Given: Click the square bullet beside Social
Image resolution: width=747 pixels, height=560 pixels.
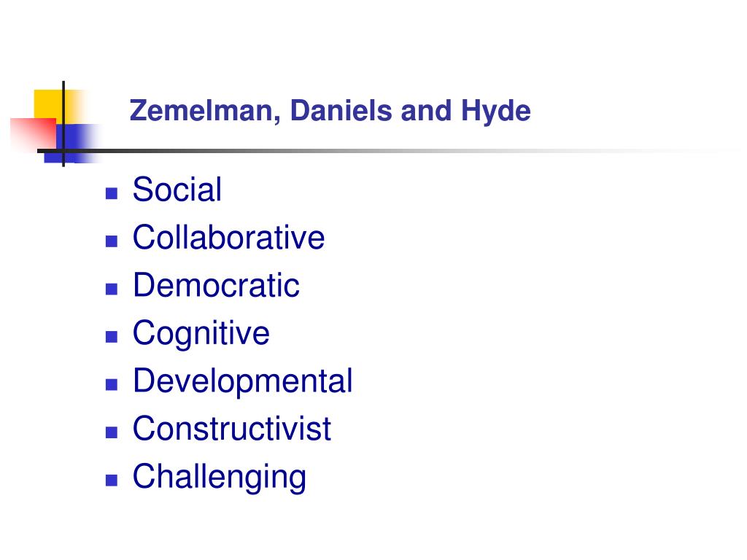Looking at the screenshot, I should coord(112,193).
